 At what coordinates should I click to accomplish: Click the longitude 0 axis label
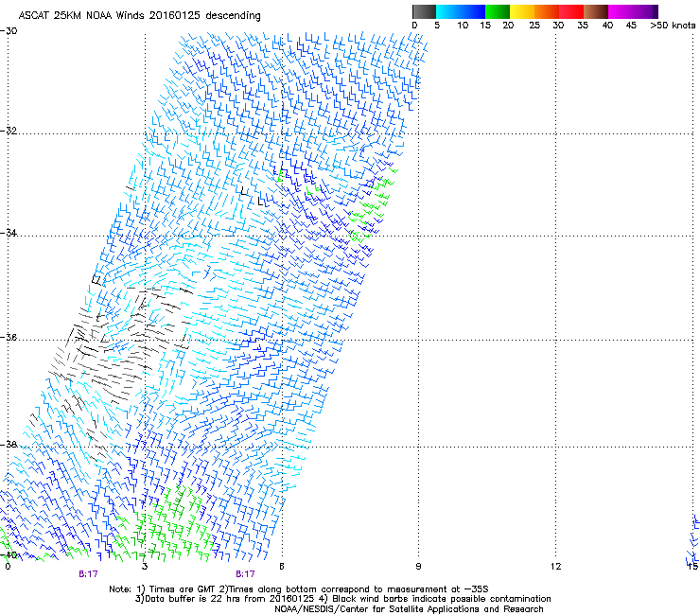pyautogui.click(x=8, y=567)
